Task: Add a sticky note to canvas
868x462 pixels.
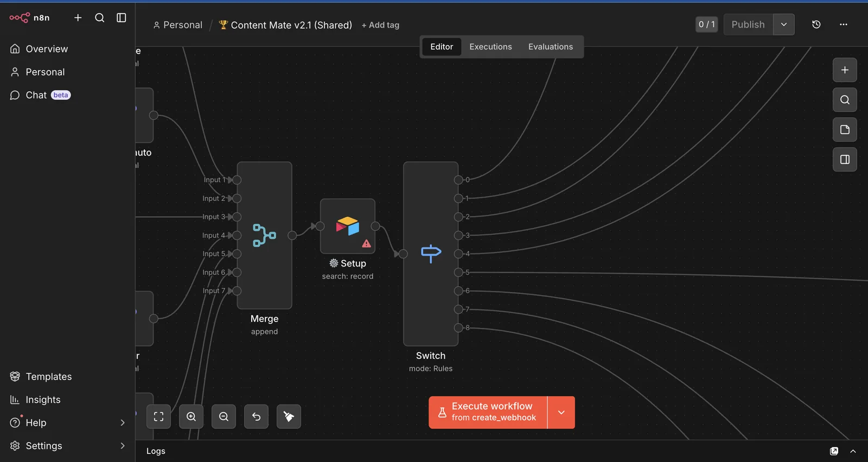Action: tap(845, 130)
